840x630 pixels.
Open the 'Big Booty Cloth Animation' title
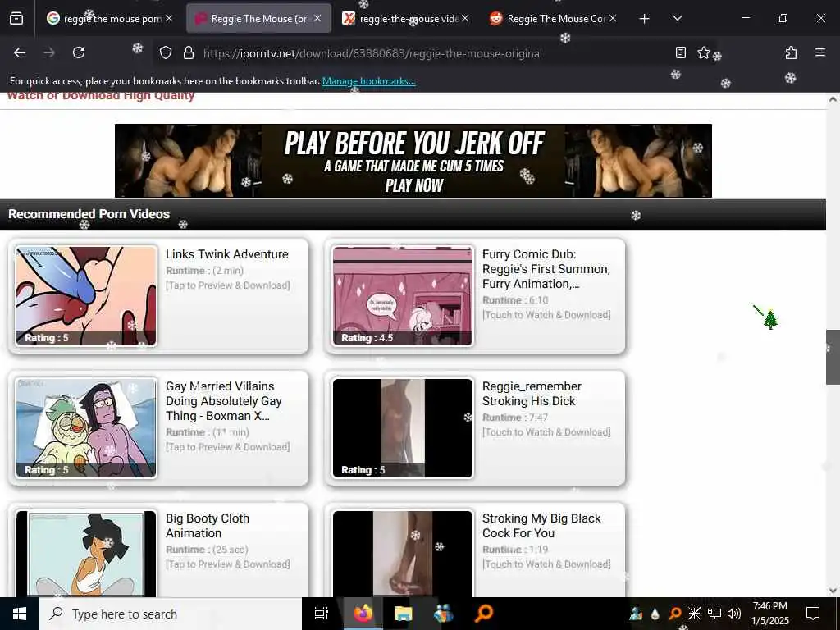208,526
